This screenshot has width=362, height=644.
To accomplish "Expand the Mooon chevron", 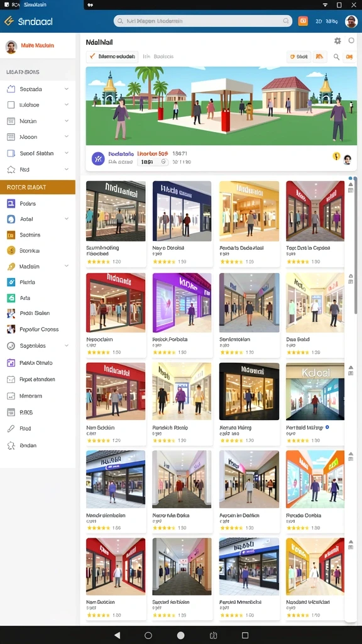I will click(x=67, y=136).
